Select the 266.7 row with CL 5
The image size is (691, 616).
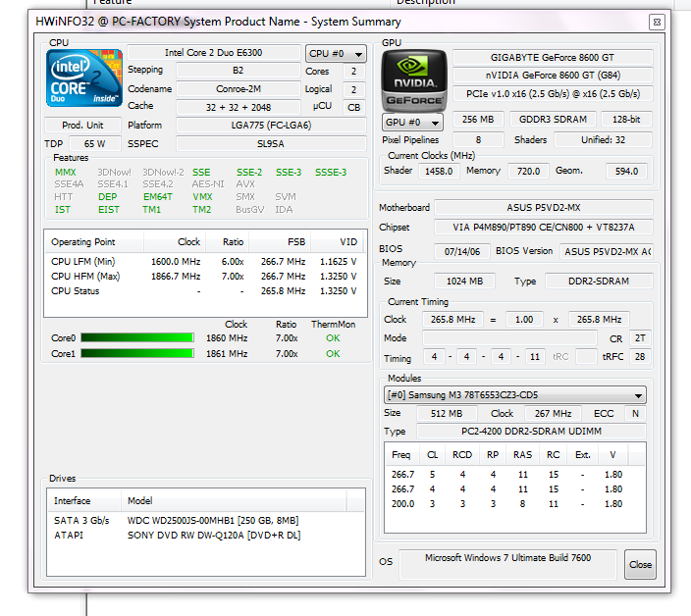pos(514,474)
